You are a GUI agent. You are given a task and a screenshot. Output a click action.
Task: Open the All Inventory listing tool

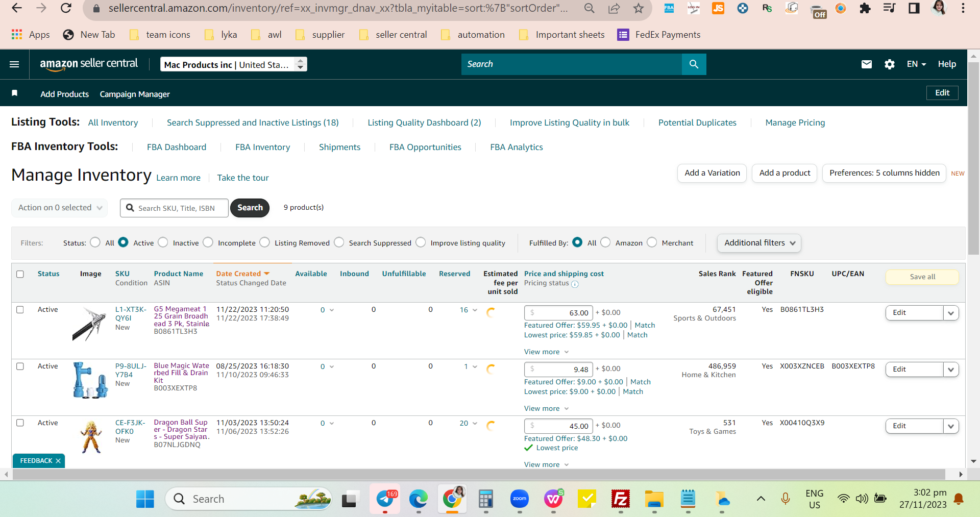113,122
